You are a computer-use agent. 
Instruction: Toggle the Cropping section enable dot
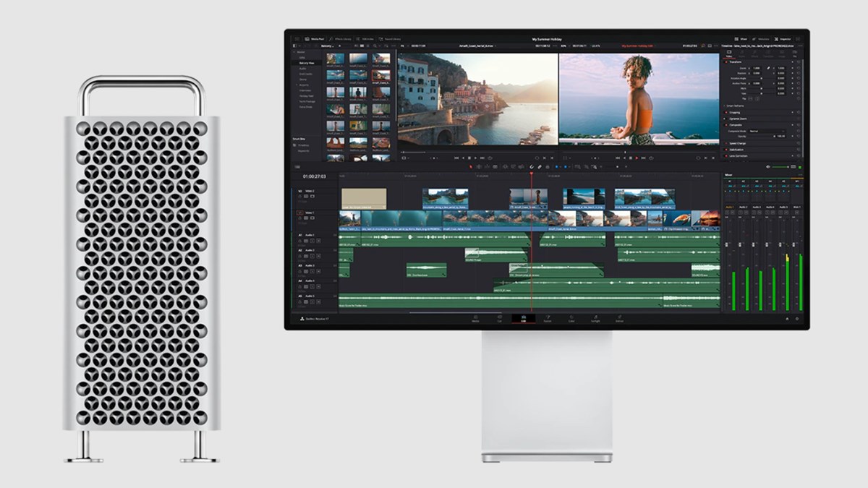click(x=726, y=113)
